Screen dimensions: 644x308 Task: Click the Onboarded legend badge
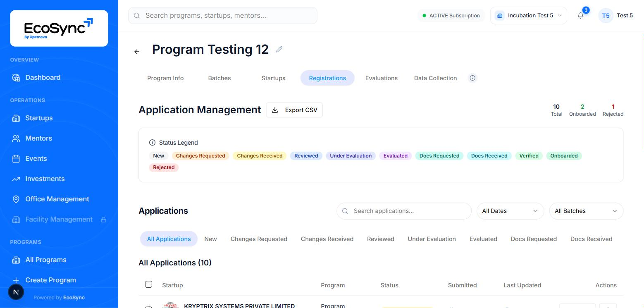pyautogui.click(x=564, y=156)
